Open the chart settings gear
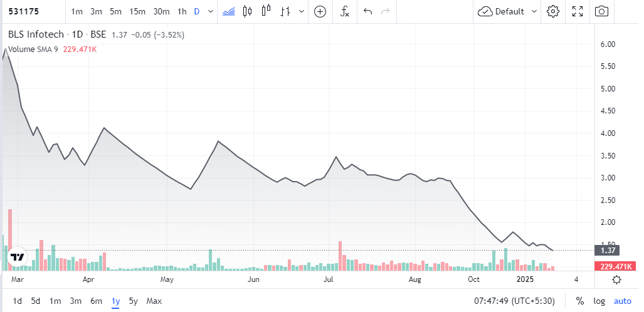644x312 pixels. pos(553,11)
